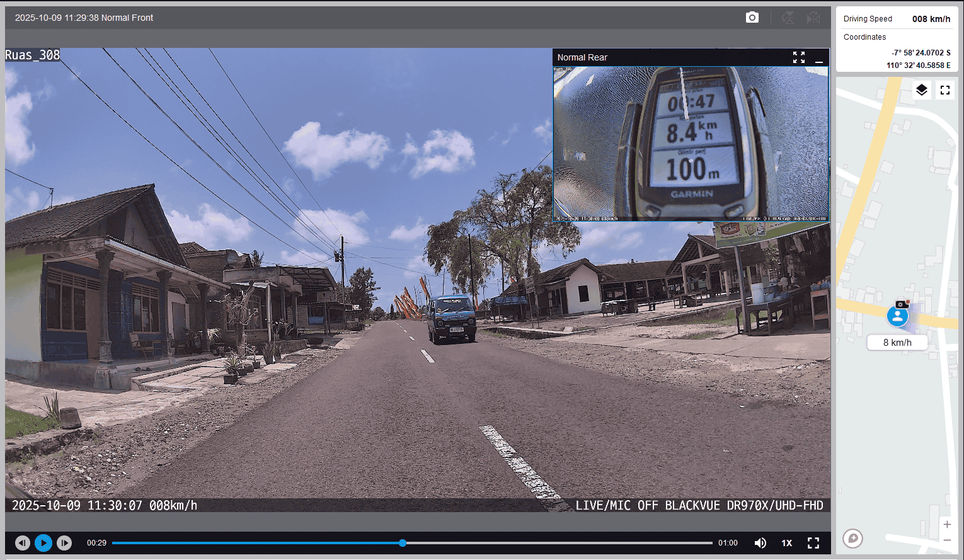The image size is (964, 560).
Task: Change the 1X playback speed
Action: pyautogui.click(x=786, y=543)
